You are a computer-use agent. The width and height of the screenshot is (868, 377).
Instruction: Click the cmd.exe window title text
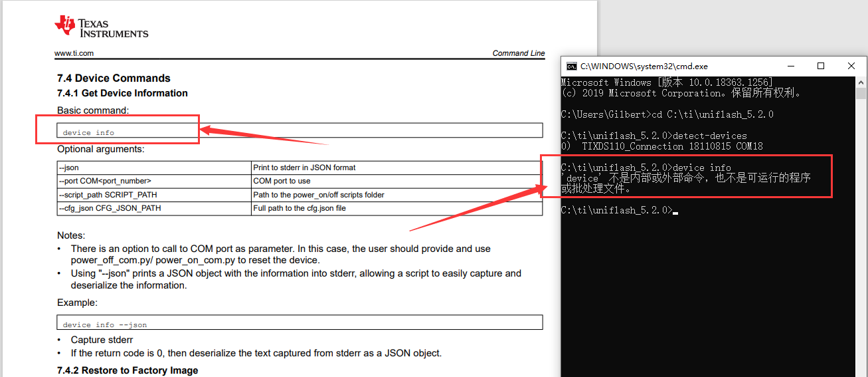click(x=644, y=66)
